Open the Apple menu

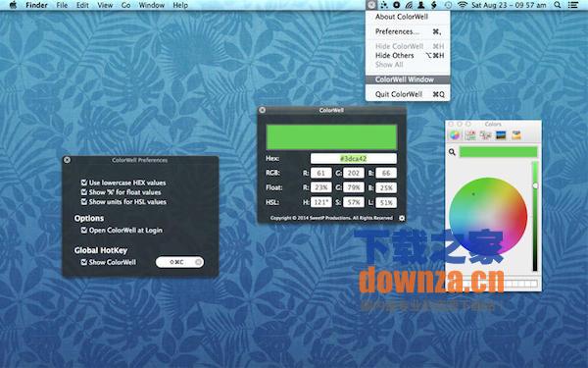tap(13, 5)
